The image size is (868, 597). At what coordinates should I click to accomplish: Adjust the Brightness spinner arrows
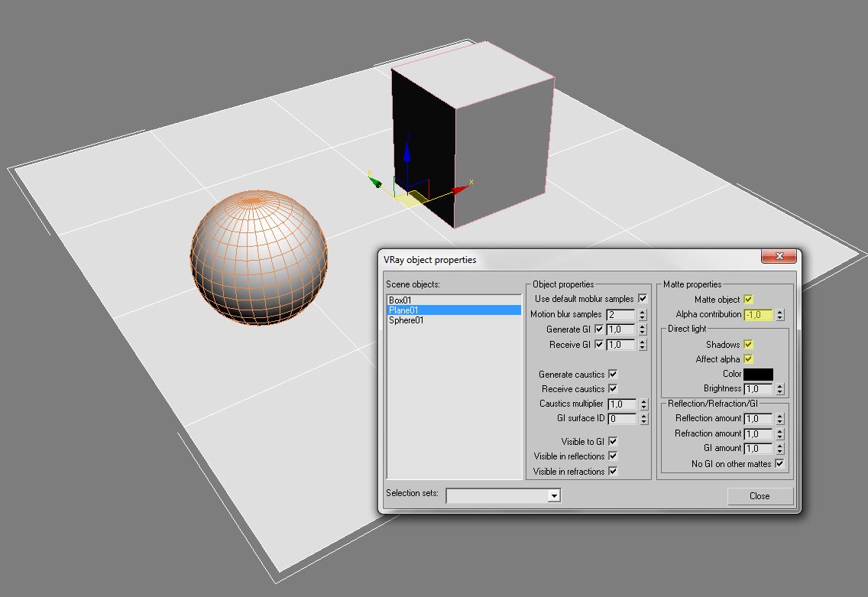[x=780, y=389]
